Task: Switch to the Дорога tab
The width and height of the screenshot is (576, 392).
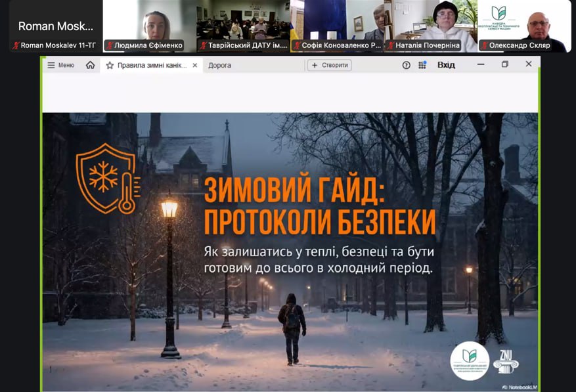Action: pyautogui.click(x=219, y=66)
